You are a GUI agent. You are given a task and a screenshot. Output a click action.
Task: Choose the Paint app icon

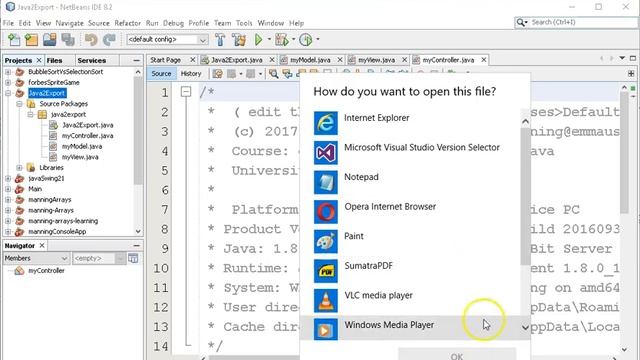click(x=326, y=241)
